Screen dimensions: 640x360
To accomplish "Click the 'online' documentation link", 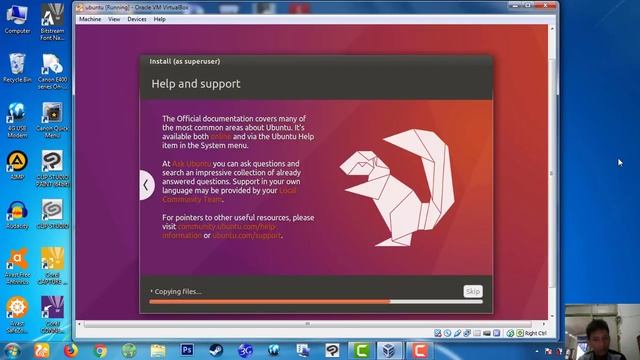I will pos(220,136).
